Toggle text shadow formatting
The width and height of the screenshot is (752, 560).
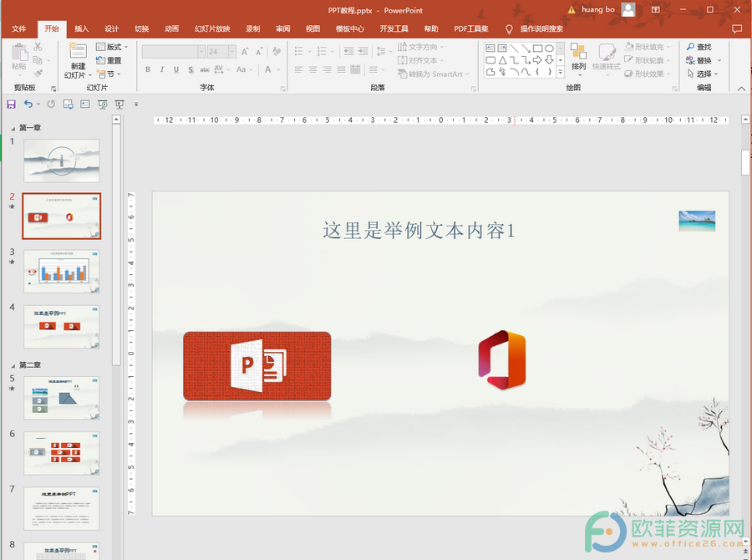coord(191,69)
